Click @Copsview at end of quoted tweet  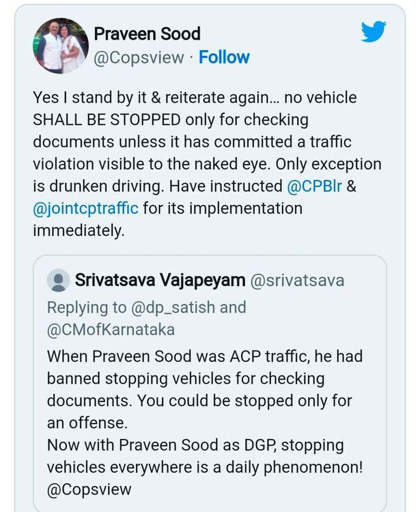pos(89,489)
